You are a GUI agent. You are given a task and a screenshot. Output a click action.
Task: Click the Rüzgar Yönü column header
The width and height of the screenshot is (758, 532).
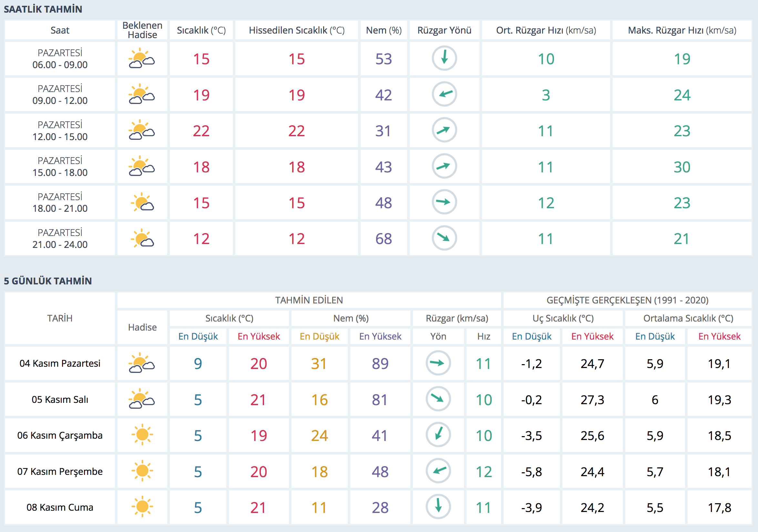click(x=444, y=30)
